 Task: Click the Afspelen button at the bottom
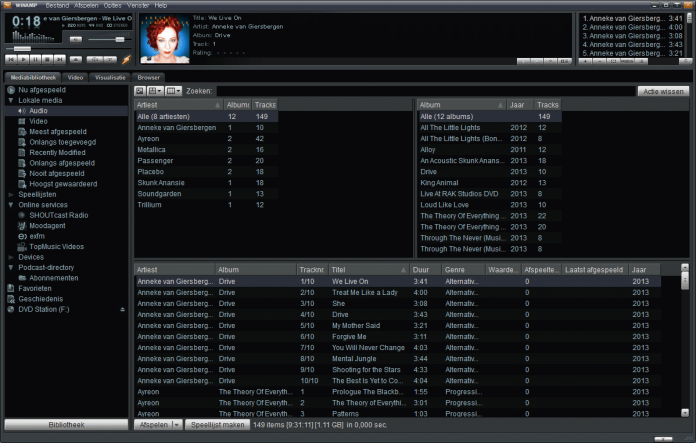coord(154,425)
